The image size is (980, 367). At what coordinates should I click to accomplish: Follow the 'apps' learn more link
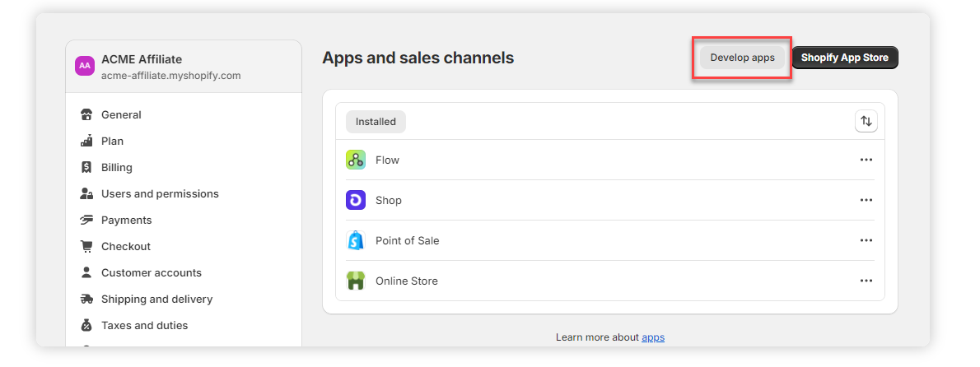(653, 337)
